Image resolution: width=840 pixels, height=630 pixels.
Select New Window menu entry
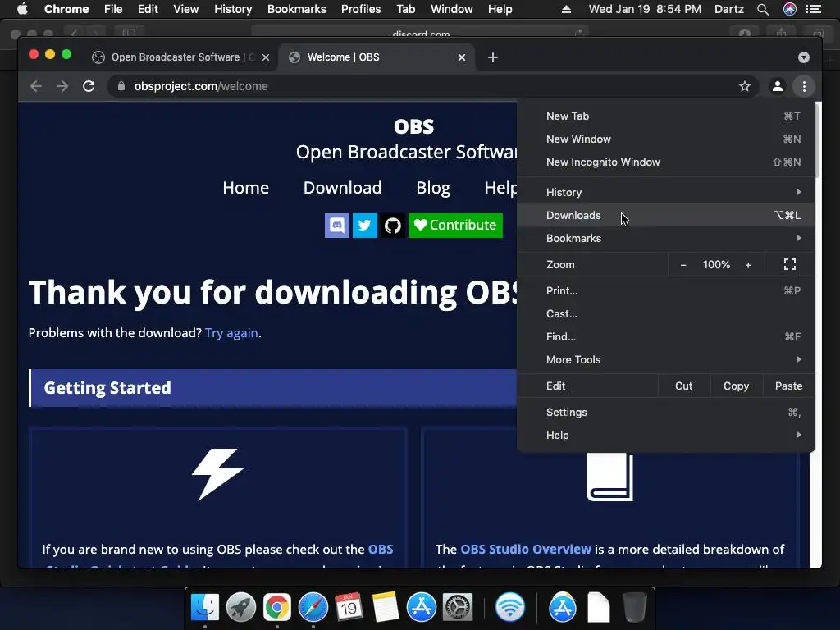coord(666,139)
